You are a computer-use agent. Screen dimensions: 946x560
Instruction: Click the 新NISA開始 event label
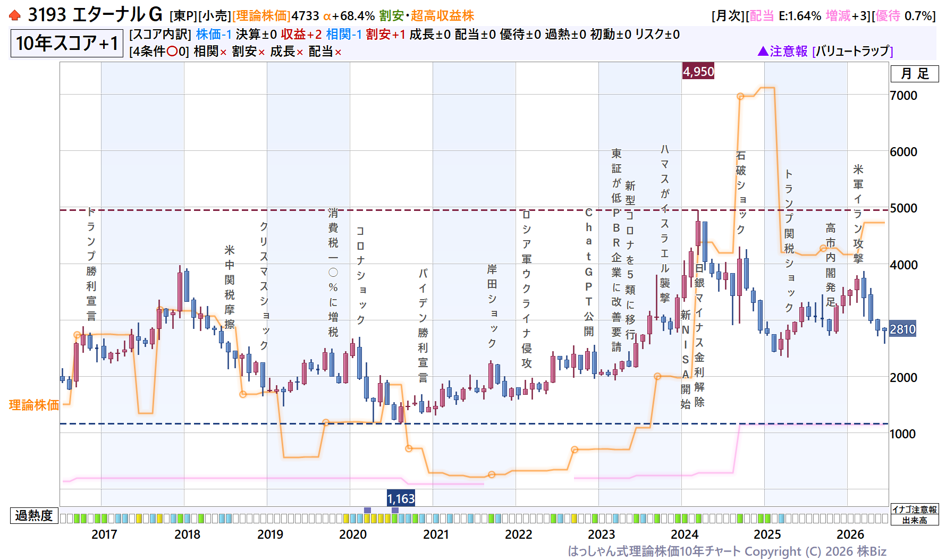pyautogui.click(x=686, y=360)
